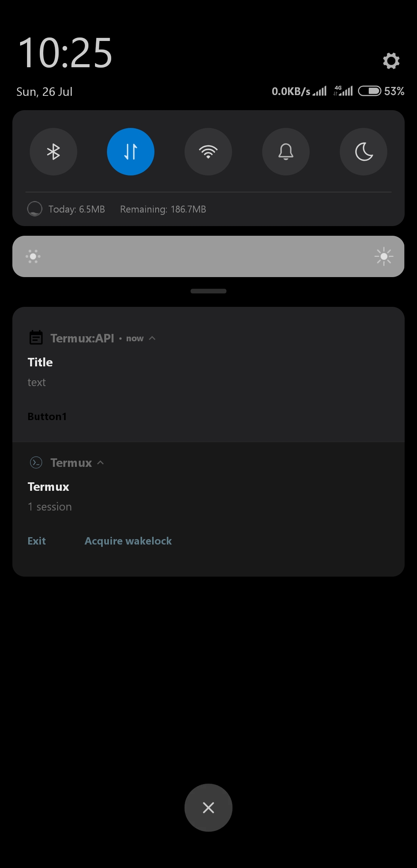Set brightness slider to the middle
Viewport: 417px width, 868px height.
pyautogui.click(x=208, y=256)
